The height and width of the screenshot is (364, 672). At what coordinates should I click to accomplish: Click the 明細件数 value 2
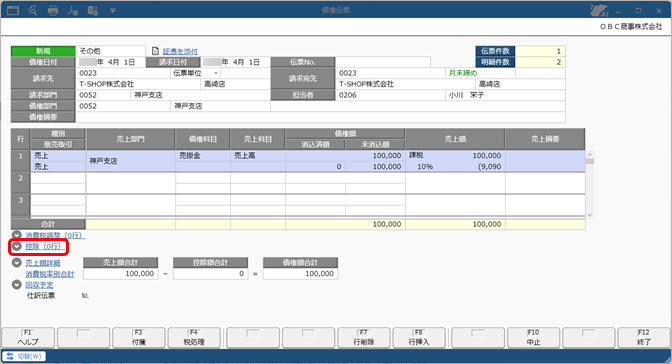point(540,62)
